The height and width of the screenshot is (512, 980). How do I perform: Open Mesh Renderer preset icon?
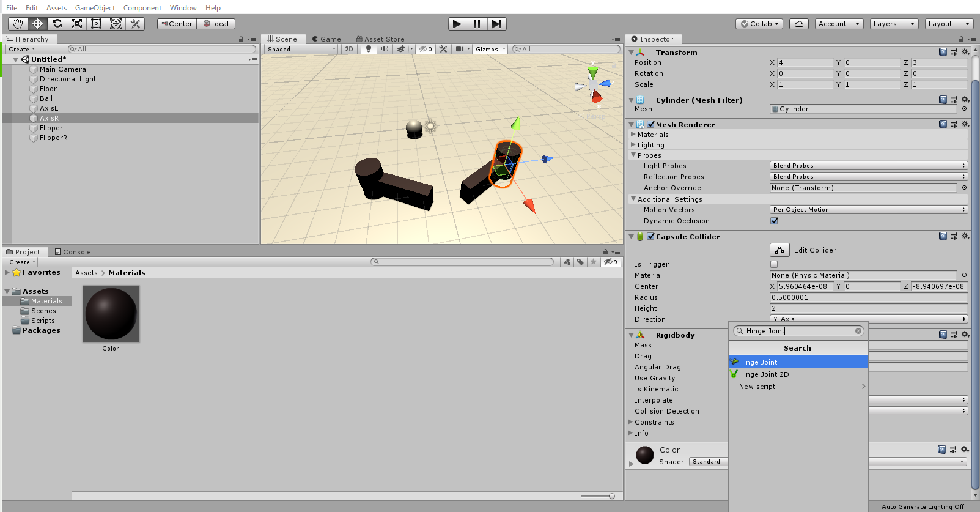[954, 124]
